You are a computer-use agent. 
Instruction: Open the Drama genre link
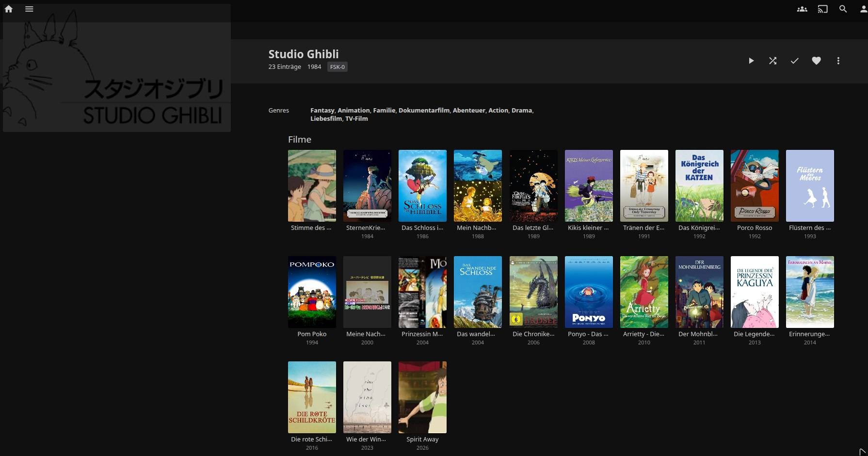[x=522, y=110]
